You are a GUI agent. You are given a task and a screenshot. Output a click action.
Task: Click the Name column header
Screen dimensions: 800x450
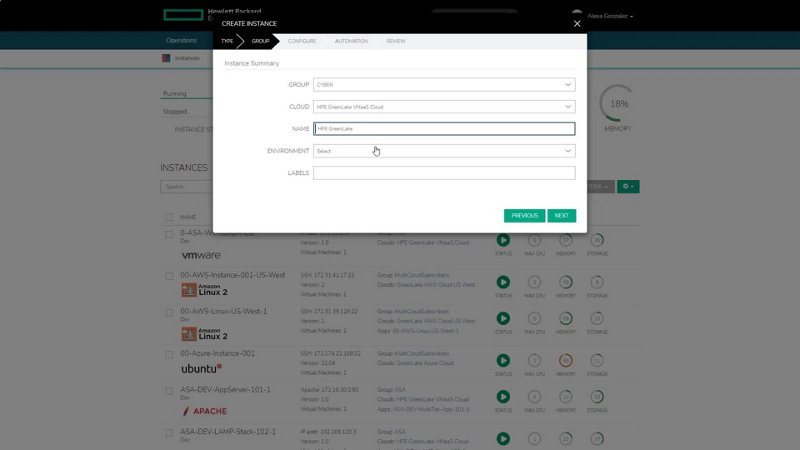tap(188, 217)
